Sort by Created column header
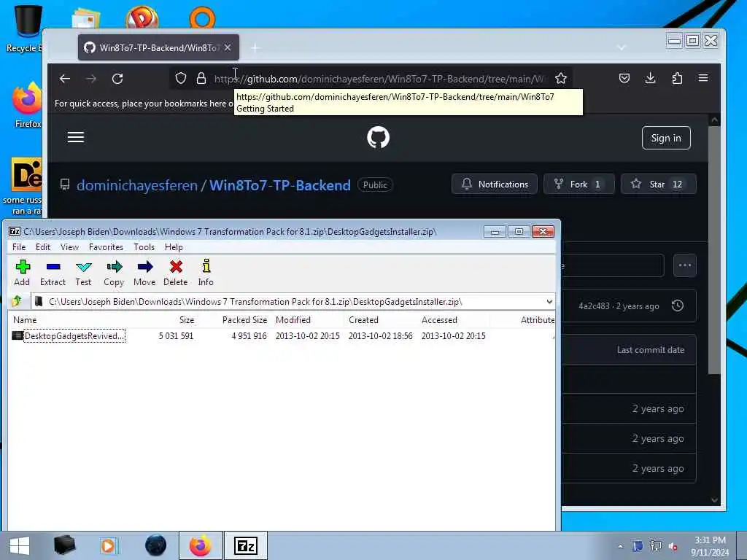Screen dimensions: 747x560 pyautogui.click(x=363, y=320)
